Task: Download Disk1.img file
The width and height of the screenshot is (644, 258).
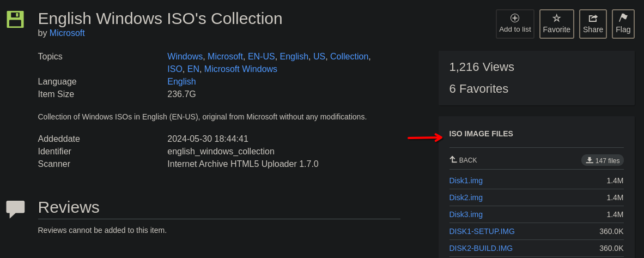Action: [x=466, y=181]
